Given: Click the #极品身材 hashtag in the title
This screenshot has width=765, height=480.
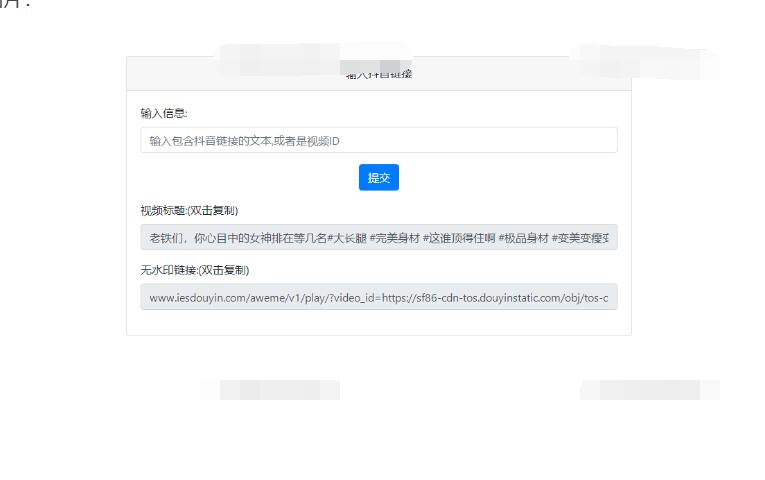Looking at the screenshot, I should pyautogui.click(x=523, y=238).
